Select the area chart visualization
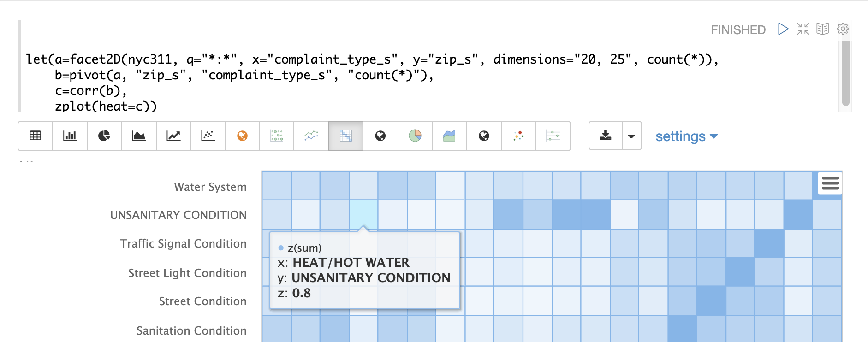This screenshot has width=868, height=342. coord(139,136)
